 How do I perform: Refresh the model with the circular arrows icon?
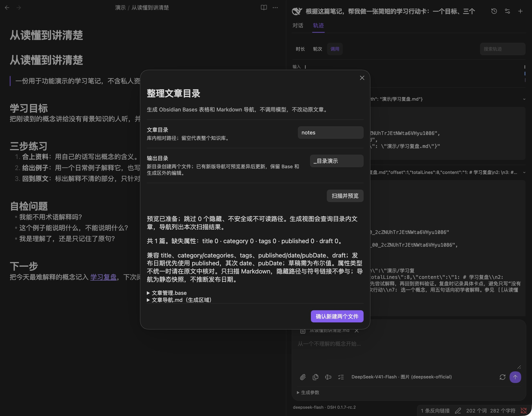click(x=503, y=377)
